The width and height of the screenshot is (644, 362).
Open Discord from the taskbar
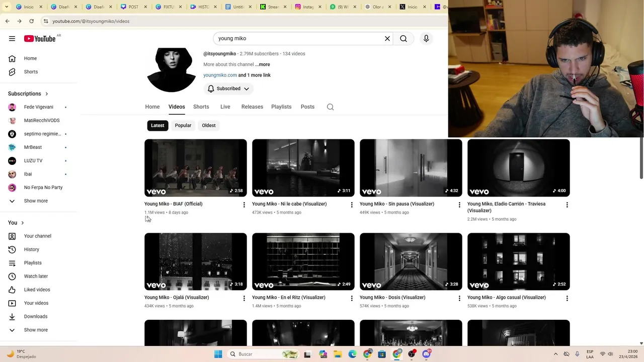pyautogui.click(x=426, y=354)
